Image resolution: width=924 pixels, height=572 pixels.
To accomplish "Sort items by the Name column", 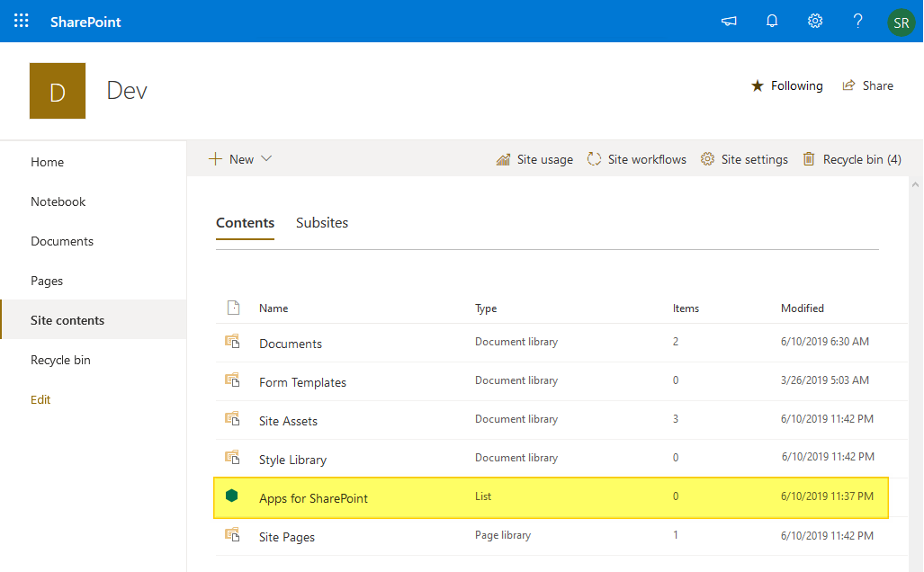I will pyautogui.click(x=273, y=308).
